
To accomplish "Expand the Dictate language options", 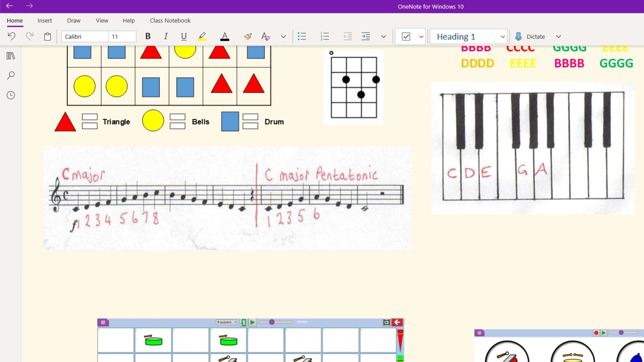I will point(558,37).
